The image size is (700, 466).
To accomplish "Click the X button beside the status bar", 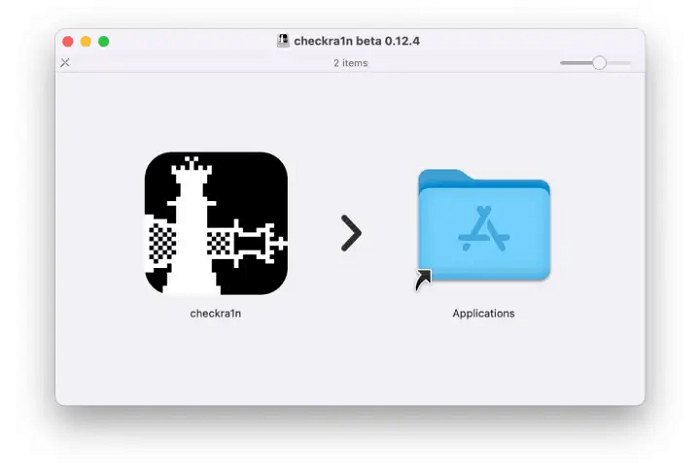I will [65, 62].
